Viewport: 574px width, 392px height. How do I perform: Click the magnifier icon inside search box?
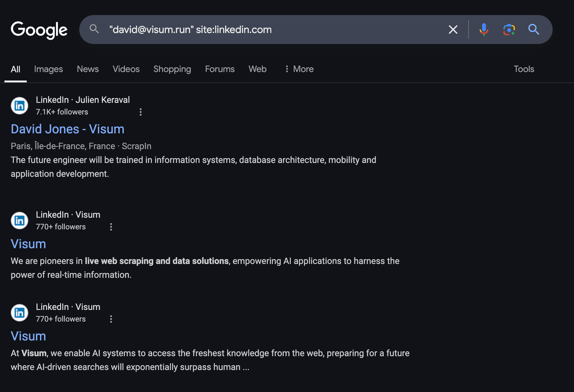(x=94, y=29)
